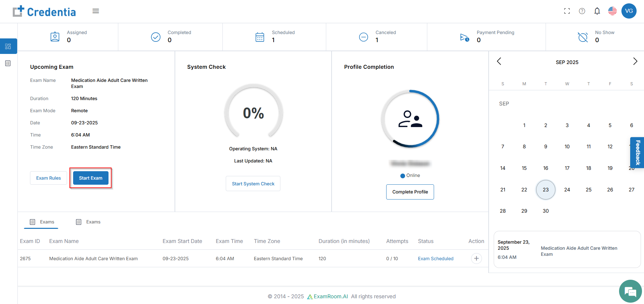Go to previous month in calendar

pos(499,61)
